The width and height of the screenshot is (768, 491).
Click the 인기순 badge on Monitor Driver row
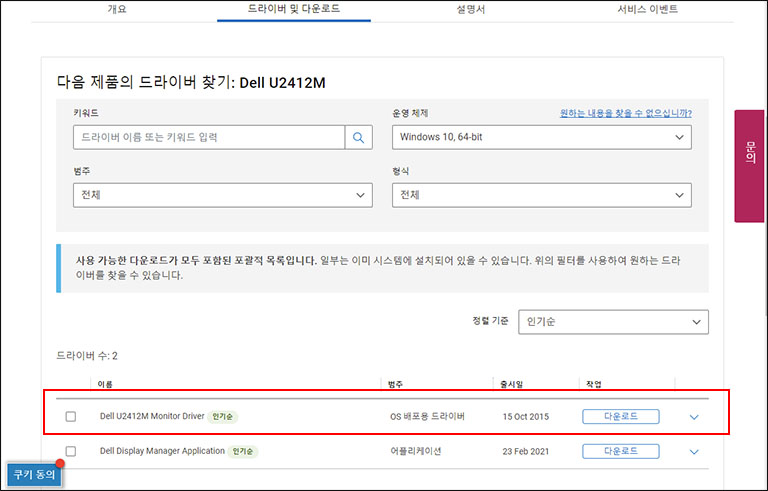(222, 417)
